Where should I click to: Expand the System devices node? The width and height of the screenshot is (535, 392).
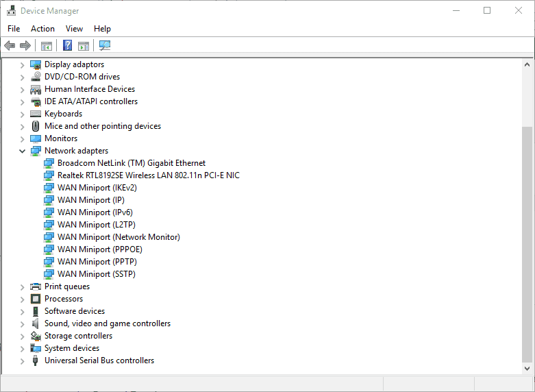[x=22, y=349]
